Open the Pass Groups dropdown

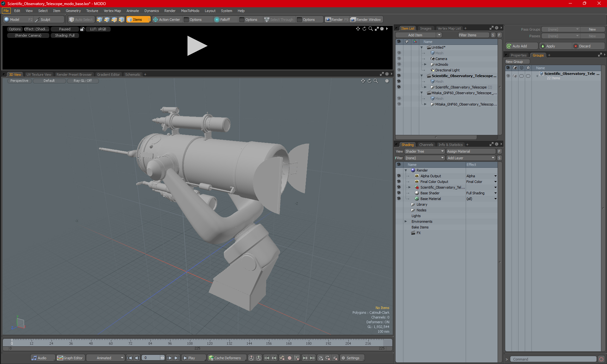coord(561,29)
